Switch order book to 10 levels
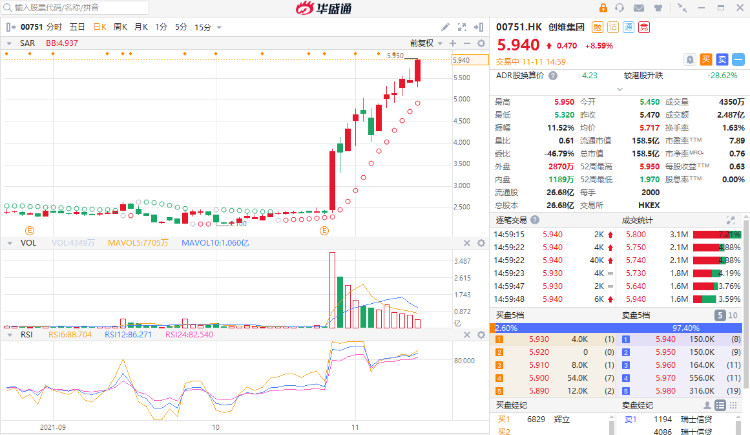This screenshot has width=750, height=435. click(x=733, y=315)
